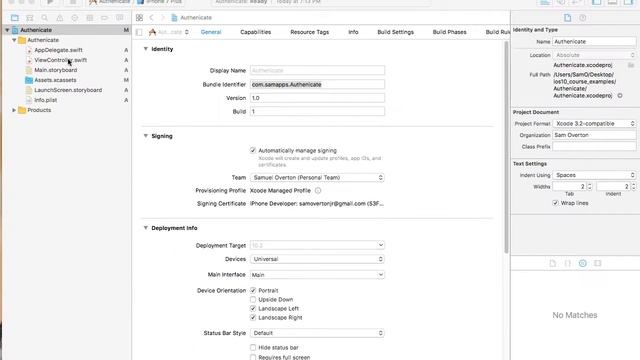640x360 pixels.
Task: Click the Version field
Action: click(317, 98)
